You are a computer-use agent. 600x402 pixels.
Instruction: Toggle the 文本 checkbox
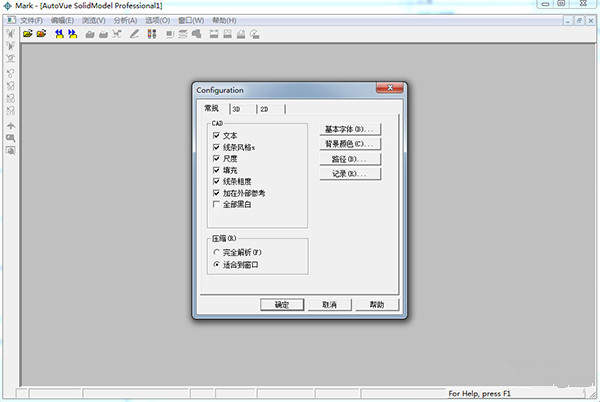pos(216,135)
